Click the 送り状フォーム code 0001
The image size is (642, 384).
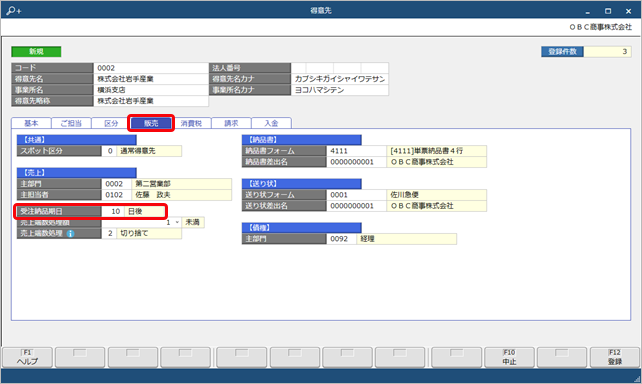click(356, 195)
